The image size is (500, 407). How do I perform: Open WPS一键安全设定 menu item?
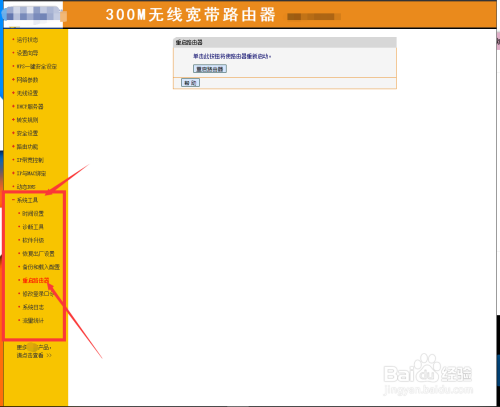(x=37, y=66)
